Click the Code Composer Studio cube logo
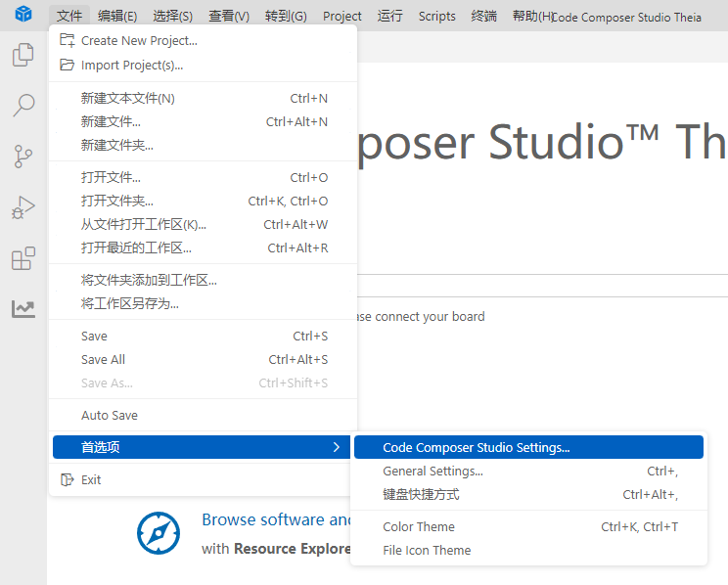The width and height of the screenshot is (728, 585). [23, 16]
